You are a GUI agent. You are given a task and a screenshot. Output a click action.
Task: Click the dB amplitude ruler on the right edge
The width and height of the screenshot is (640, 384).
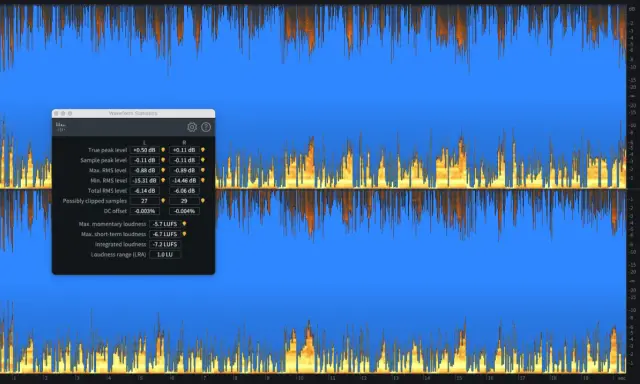coord(633,189)
